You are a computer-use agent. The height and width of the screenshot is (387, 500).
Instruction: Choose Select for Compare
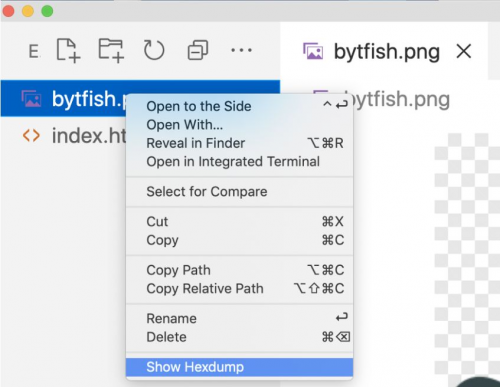tap(239, 192)
